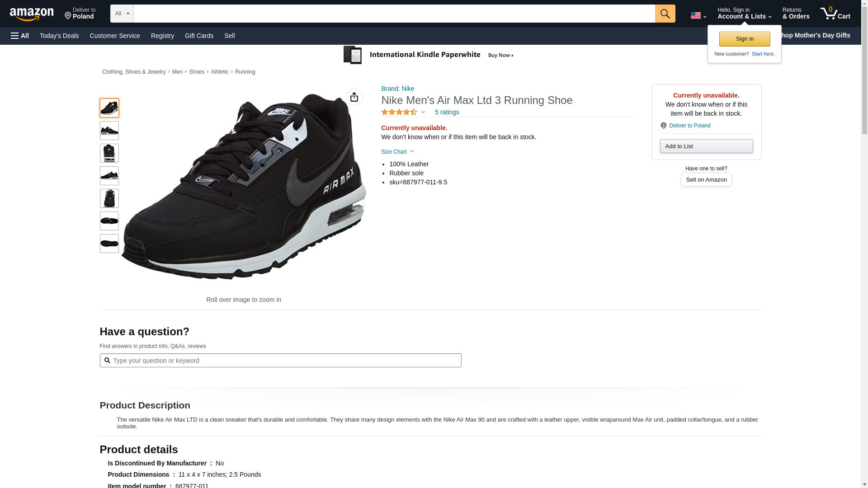Viewport: 868px width, 488px height.
Task: Open the All hamburger menu
Action: pyautogui.click(x=20, y=36)
